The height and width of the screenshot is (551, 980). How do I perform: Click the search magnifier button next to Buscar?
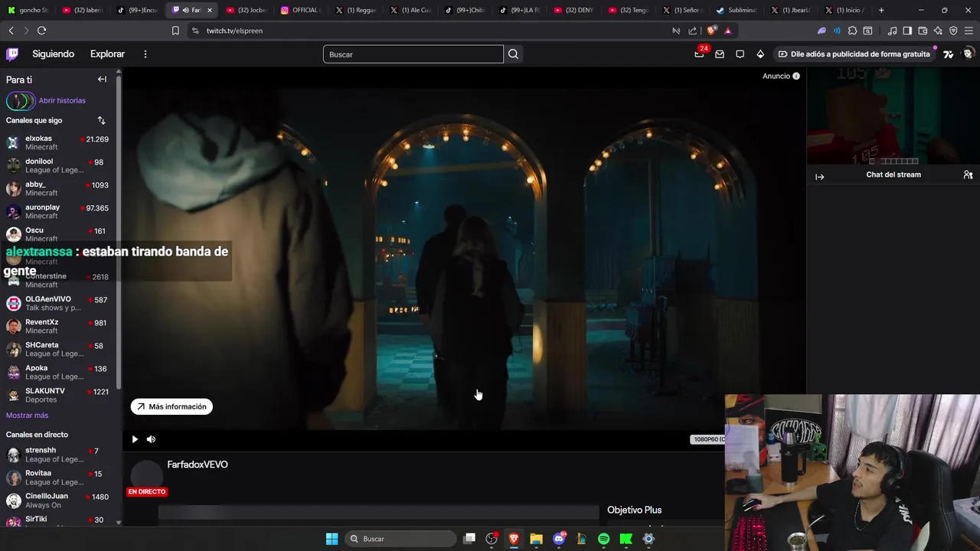(513, 54)
